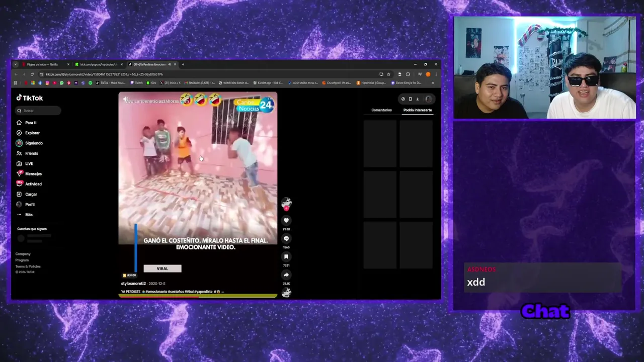Viewport: 644px width, 362px height.
Task: Open the Cargar upload page
Action: (x=27, y=194)
